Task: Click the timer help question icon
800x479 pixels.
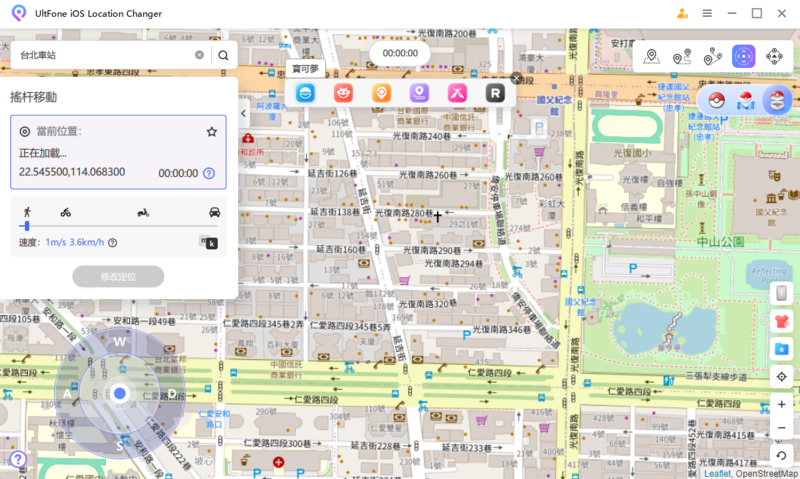Action: pos(209,173)
